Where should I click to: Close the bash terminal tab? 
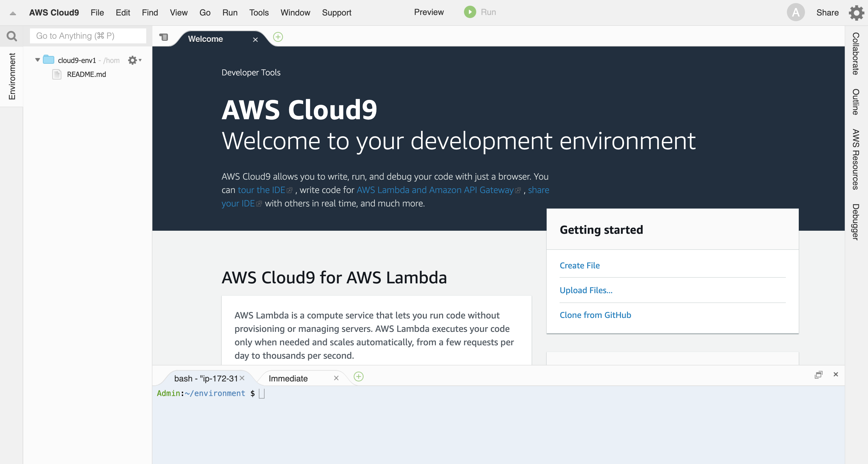242,378
